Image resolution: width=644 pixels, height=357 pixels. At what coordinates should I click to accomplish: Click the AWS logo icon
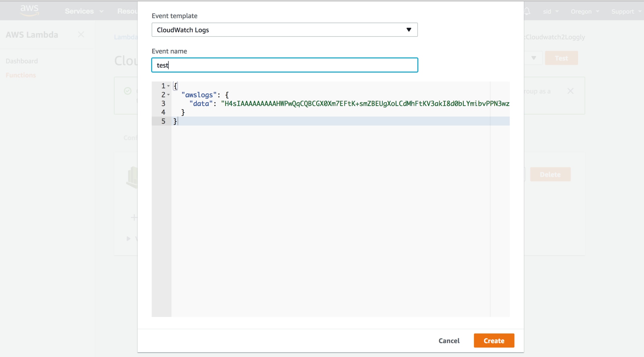[29, 10]
